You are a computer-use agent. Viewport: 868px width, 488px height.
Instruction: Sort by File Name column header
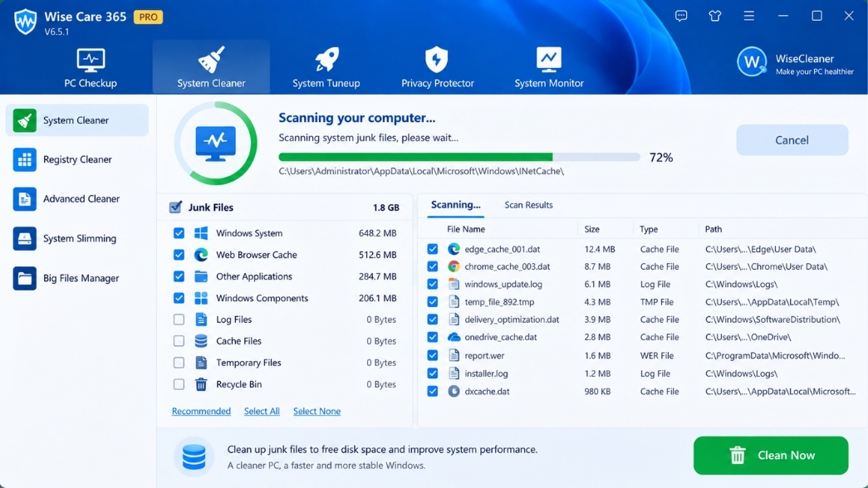tap(465, 229)
